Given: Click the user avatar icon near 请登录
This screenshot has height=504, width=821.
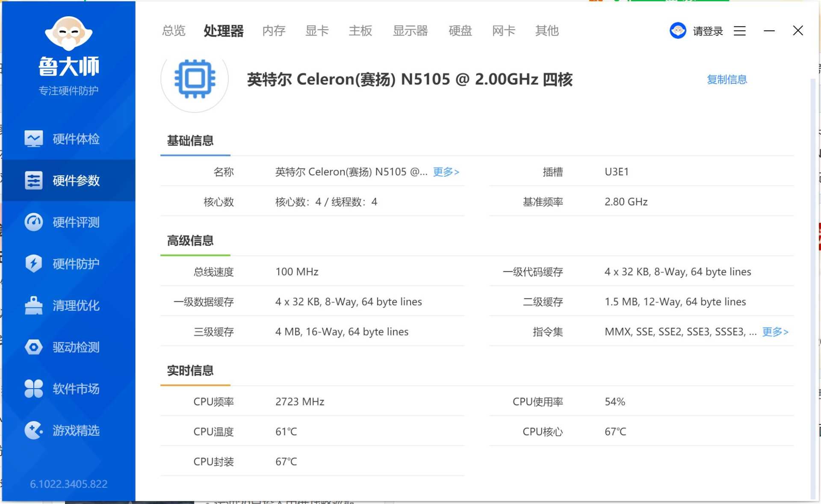Looking at the screenshot, I should (678, 30).
